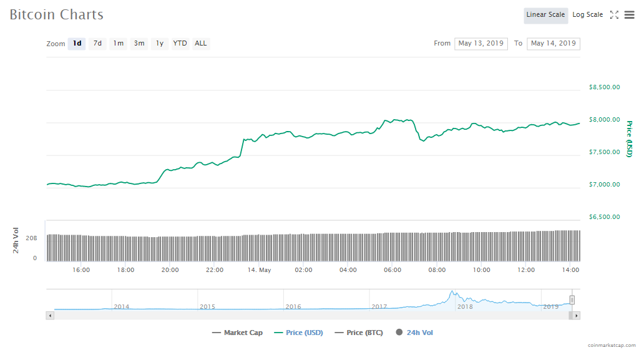Select the 7d zoom range
The height and width of the screenshot is (355, 644).
(x=97, y=44)
